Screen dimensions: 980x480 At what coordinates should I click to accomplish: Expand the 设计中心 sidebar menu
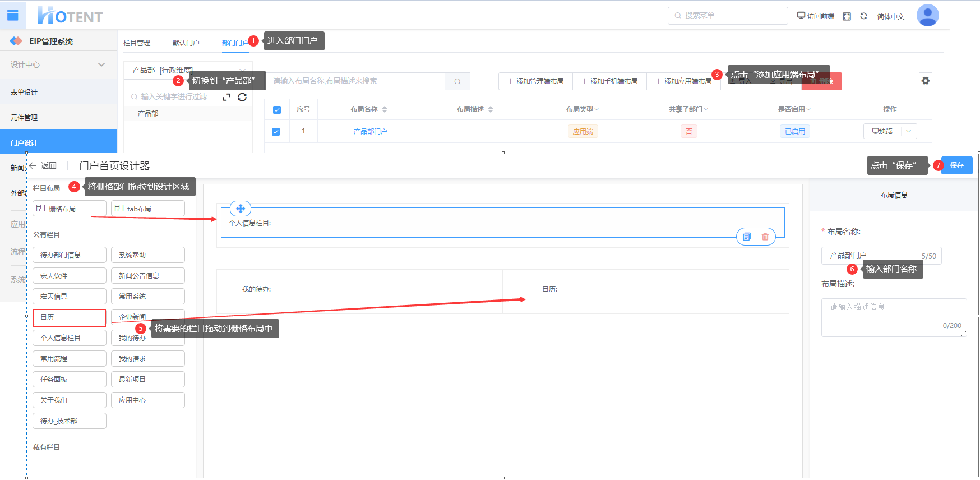point(58,64)
